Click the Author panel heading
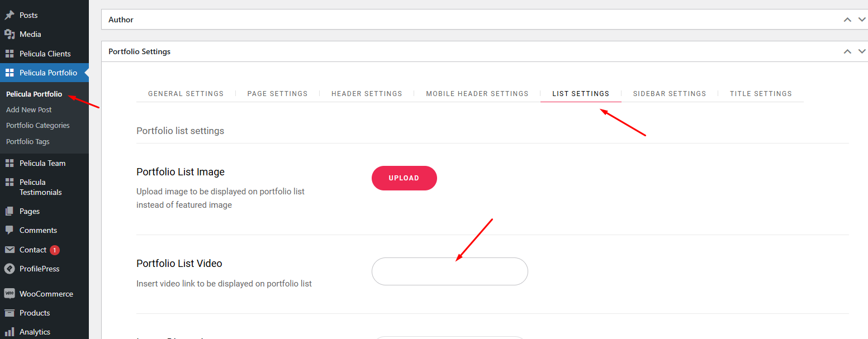Screen dimensions: 868x339 click(121, 20)
